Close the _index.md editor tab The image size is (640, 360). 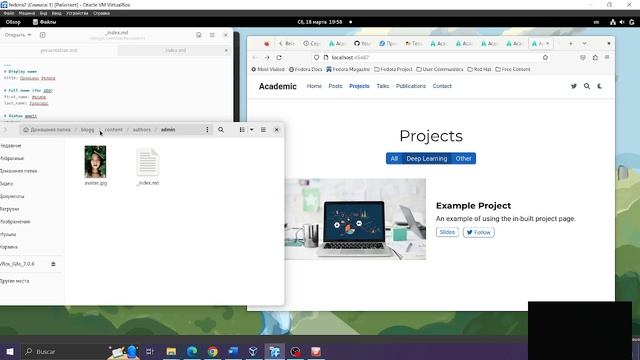(x=226, y=51)
